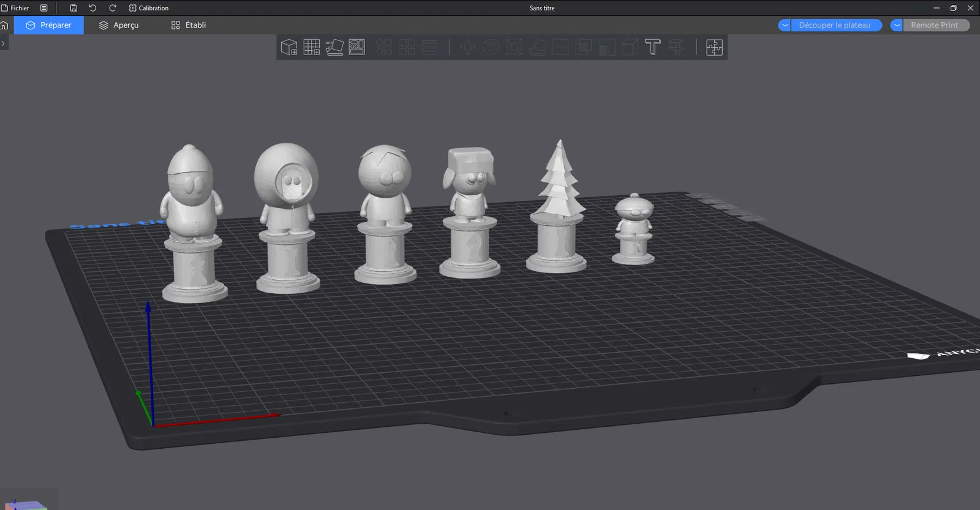Expand the Remote Print dropdown arrow
Screen dimensions: 980x510
point(897,25)
